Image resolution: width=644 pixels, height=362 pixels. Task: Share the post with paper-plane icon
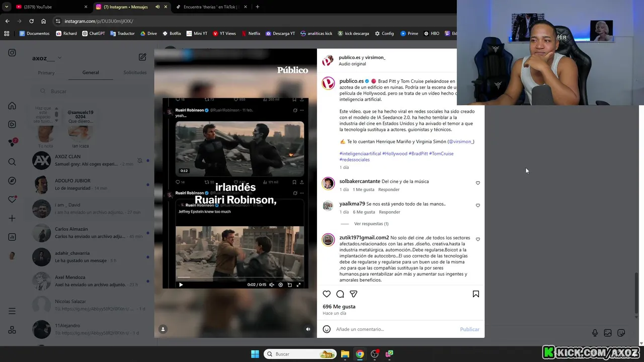tap(353, 294)
